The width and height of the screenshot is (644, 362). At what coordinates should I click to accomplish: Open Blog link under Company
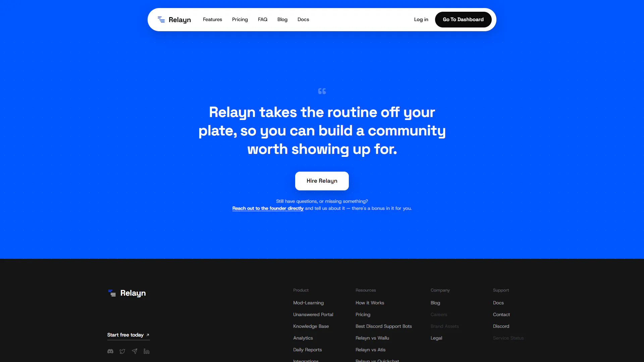(435, 303)
